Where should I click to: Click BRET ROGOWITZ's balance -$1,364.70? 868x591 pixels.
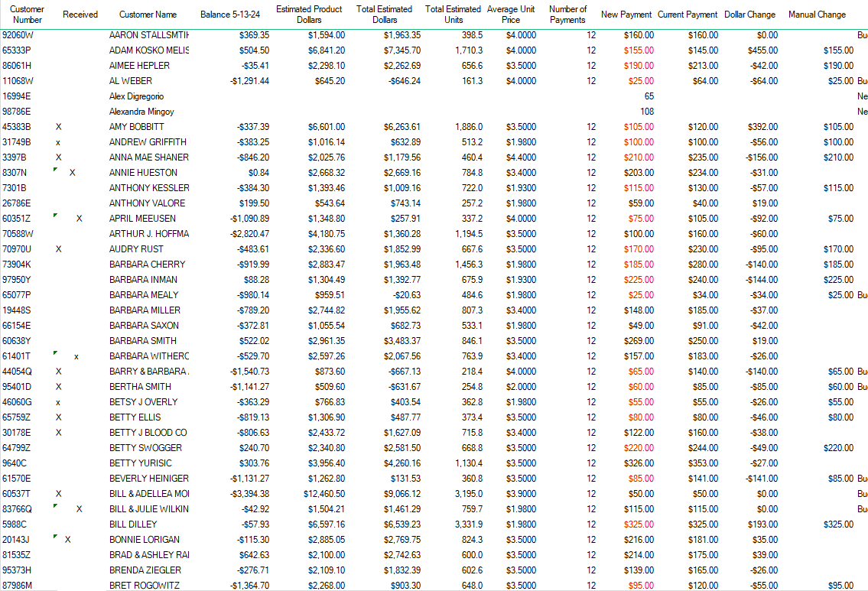(x=249, y=586)
